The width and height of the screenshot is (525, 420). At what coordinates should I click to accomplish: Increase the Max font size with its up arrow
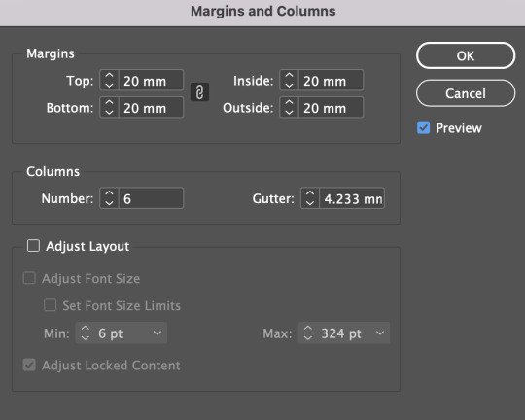[x=308, y=329]
